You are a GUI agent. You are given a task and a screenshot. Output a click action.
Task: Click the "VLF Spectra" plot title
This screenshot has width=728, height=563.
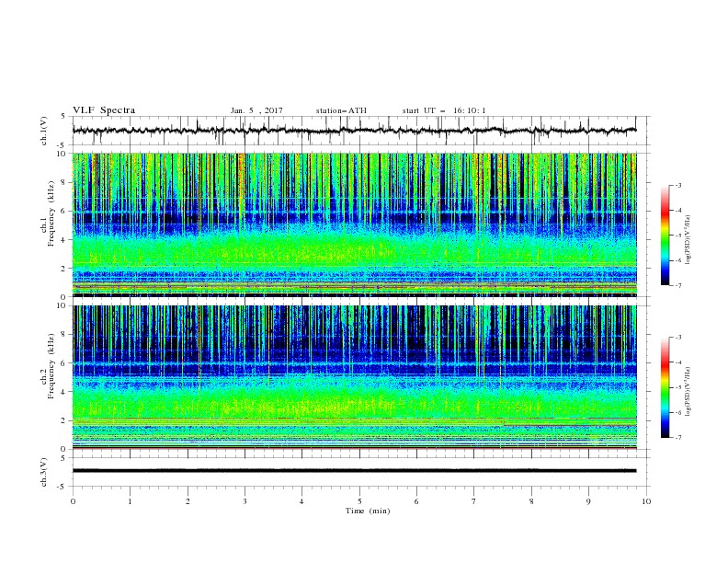104,110
